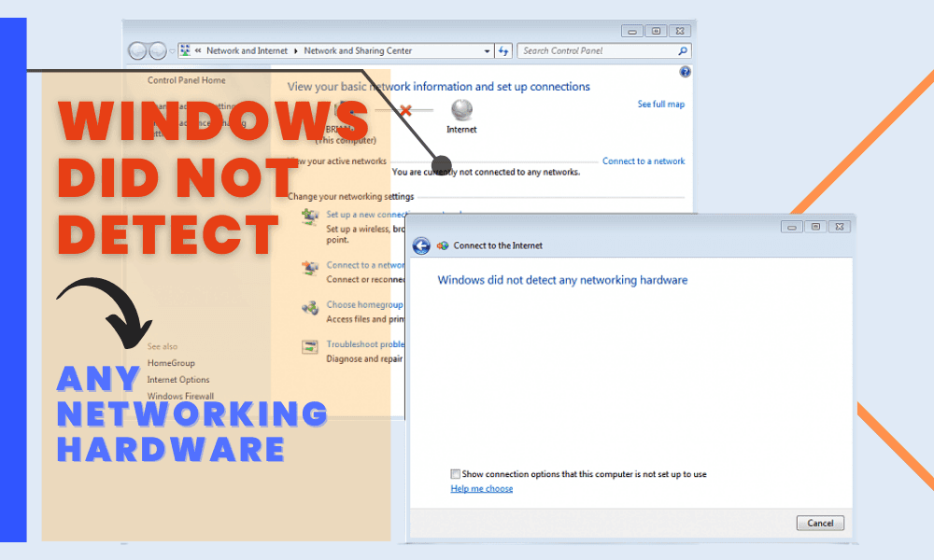The width and height of the screenshot is (934, 560).
Task: Click the Control Panel icon in address bar
Action: point(185,50)
